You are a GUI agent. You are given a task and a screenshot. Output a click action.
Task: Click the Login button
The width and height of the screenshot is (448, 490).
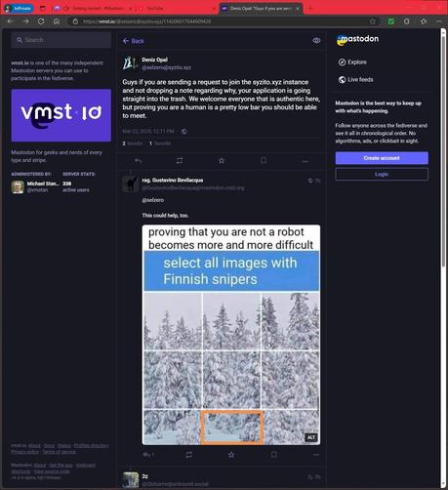tap(382, 175)
